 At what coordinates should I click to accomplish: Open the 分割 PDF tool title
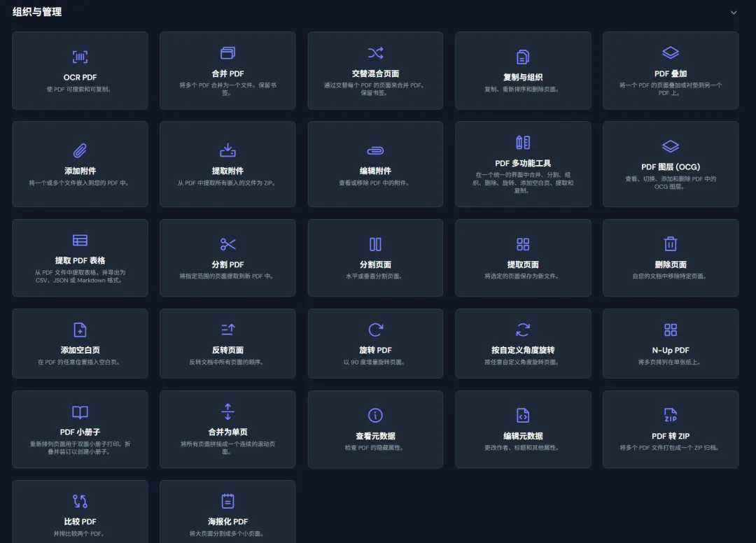point(227,265)
